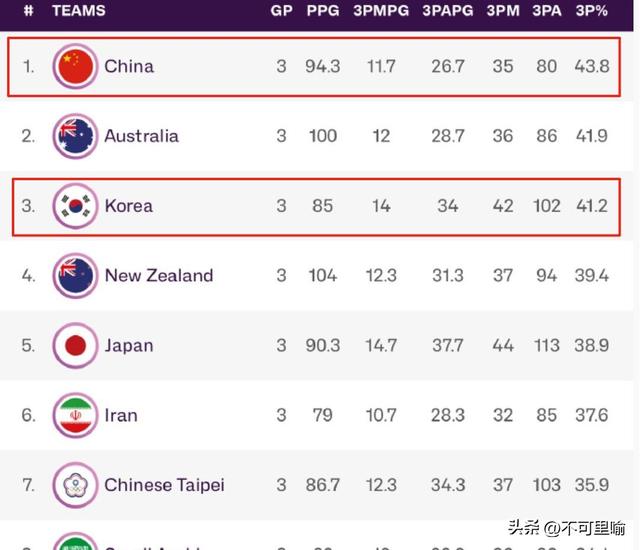Sort by 3PA column header
The width and height of the screenshot is (640, 550).
(547, 11)
